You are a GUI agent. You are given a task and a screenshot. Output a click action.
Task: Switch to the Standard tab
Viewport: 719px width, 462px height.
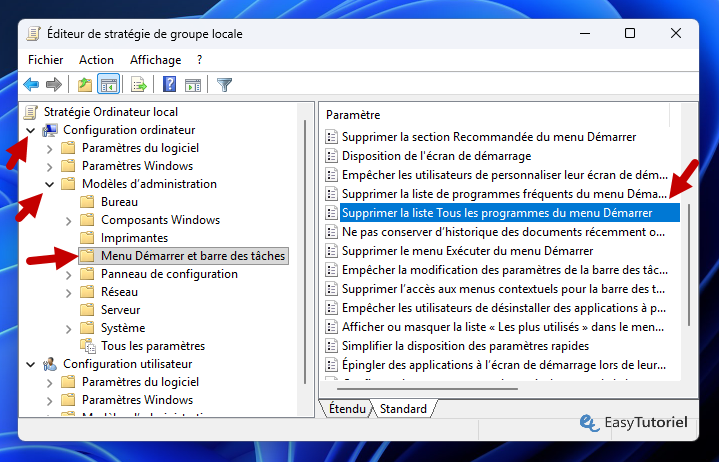403,409
